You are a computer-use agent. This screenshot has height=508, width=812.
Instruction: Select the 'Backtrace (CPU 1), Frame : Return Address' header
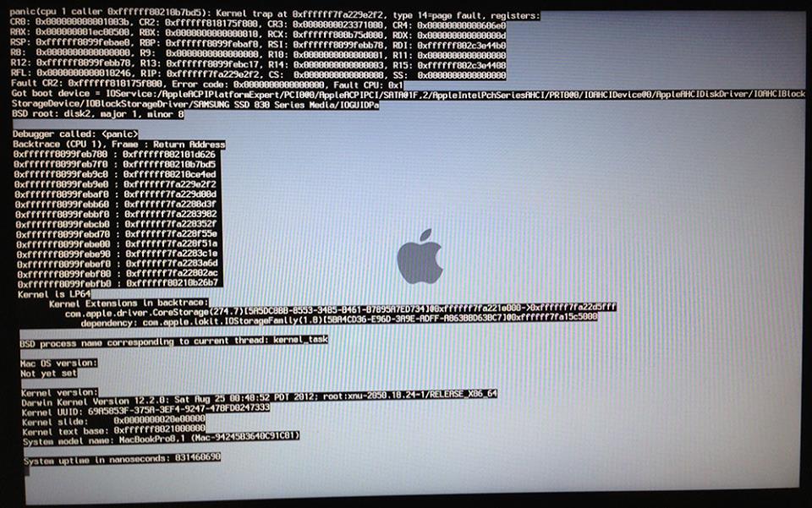tap(118, 145)
